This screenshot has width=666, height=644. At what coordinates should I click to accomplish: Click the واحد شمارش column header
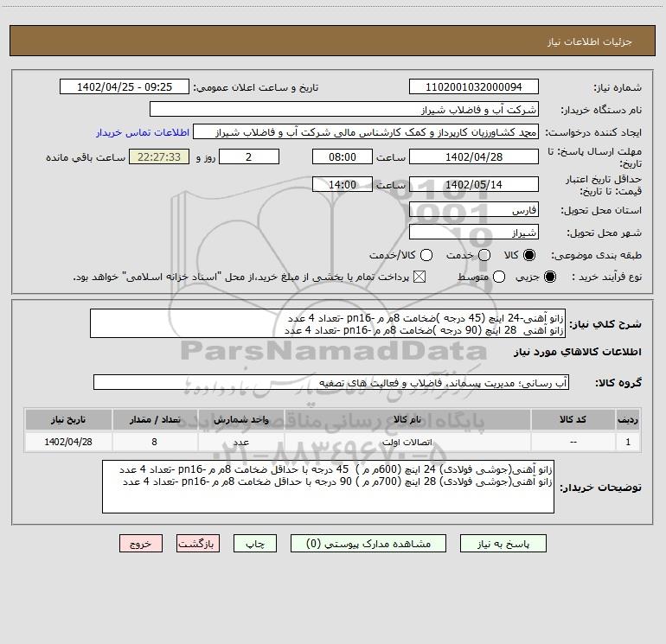tap(240, 419)
